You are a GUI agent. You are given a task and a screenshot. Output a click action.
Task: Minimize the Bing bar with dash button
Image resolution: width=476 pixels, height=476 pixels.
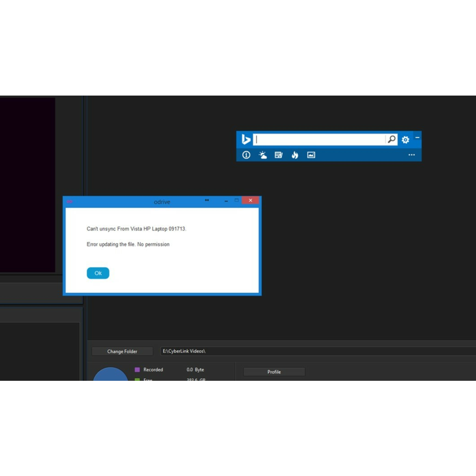pyautogui.click(x=417, y=138)
